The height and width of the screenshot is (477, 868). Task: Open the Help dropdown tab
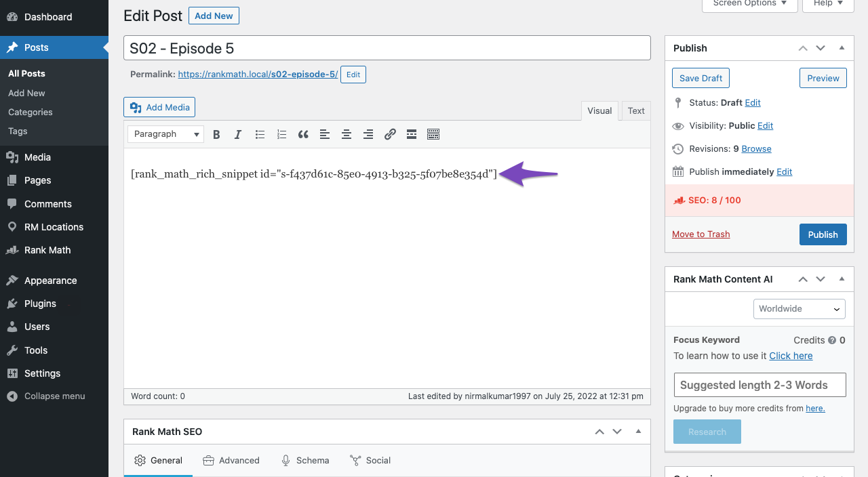click(828, 3)
